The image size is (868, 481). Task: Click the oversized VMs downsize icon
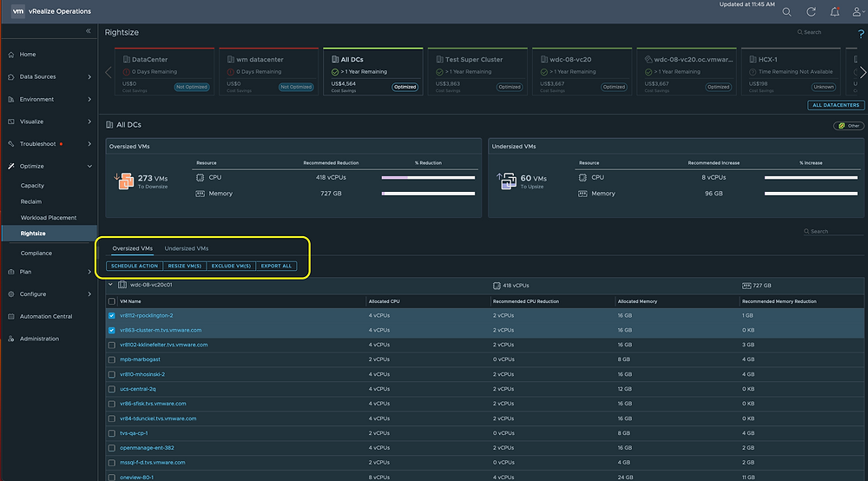click(x=124, y=181)
